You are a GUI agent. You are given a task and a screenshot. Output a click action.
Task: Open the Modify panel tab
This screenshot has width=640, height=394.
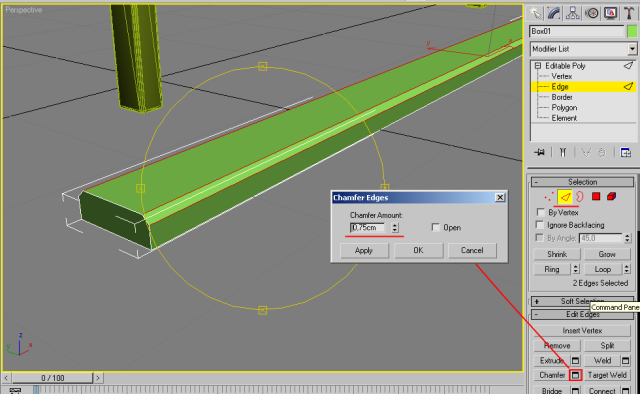coord(554,13)
